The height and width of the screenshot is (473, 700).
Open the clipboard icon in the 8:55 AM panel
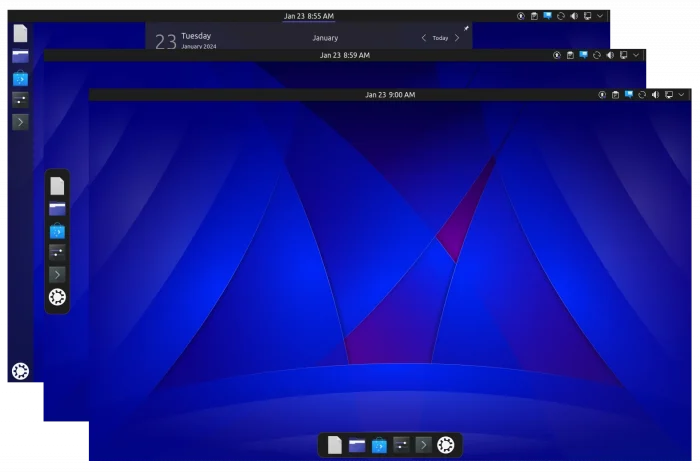coord(534,16)
